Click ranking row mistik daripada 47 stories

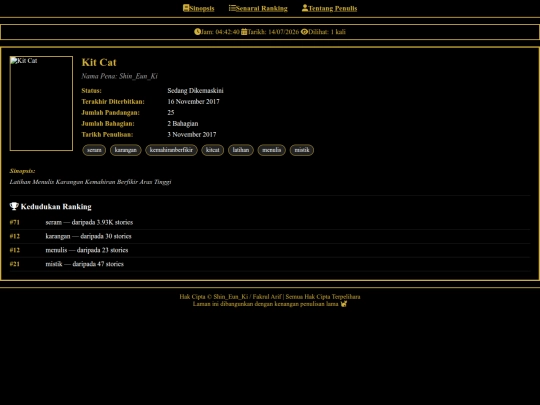point(270,264)
